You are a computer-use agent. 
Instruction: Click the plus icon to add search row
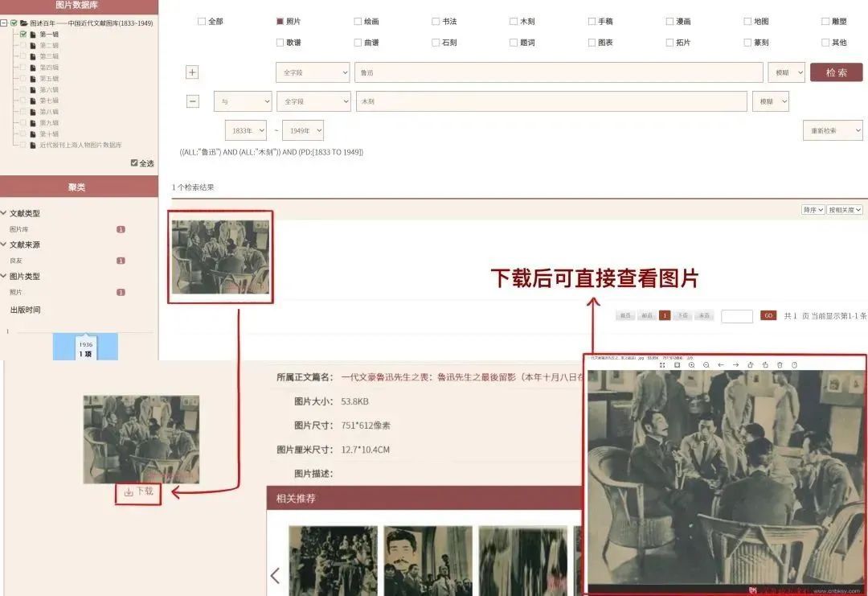coord(192,72)
